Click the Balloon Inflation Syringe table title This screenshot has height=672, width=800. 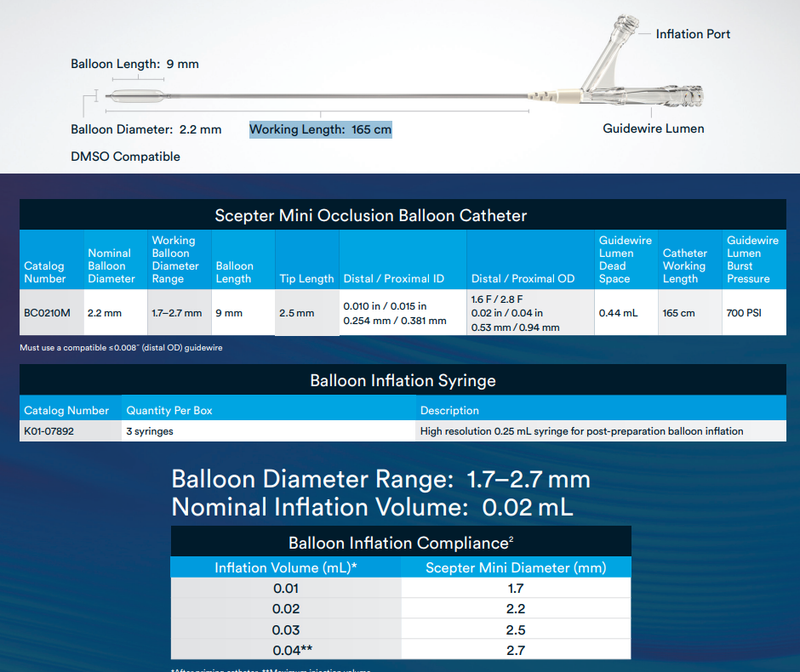tap(403, 380)
